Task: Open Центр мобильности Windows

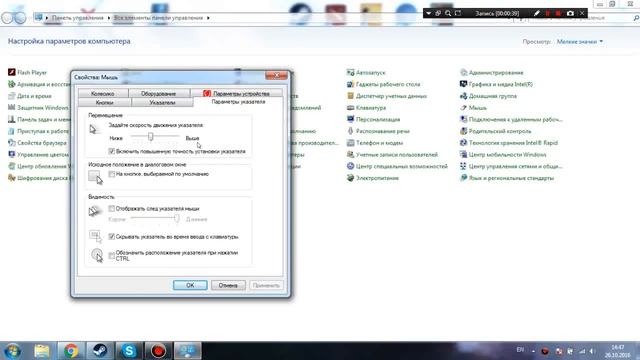Action: (503, 155)
